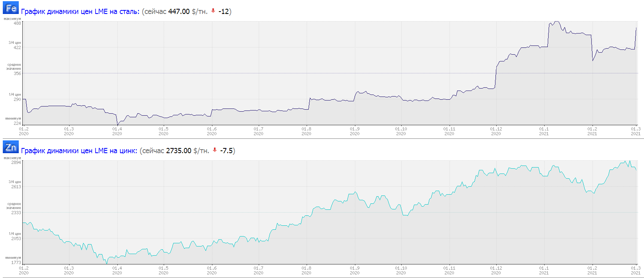Click the zinc minimum 1773 axis label
The width and height of the screenshot is (644, 278).
[x=16, y=262]
